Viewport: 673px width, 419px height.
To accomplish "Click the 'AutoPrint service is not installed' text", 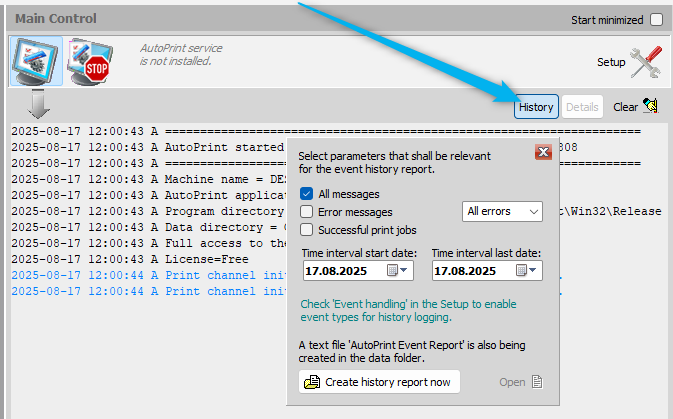I will click(181, 55).
